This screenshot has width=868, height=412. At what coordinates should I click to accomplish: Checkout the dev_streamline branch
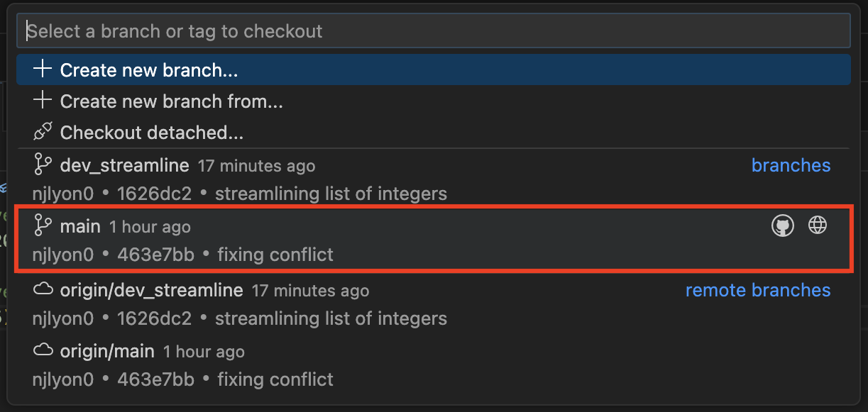point(125,165)
